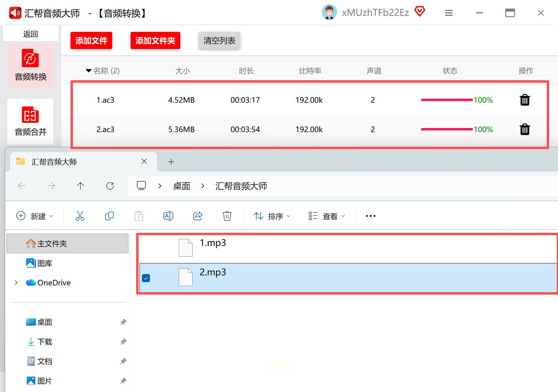The height and width of the screenshot is (392, 558).
Task: Click the copy icon in Explorer toolbar
Action: 109,216
